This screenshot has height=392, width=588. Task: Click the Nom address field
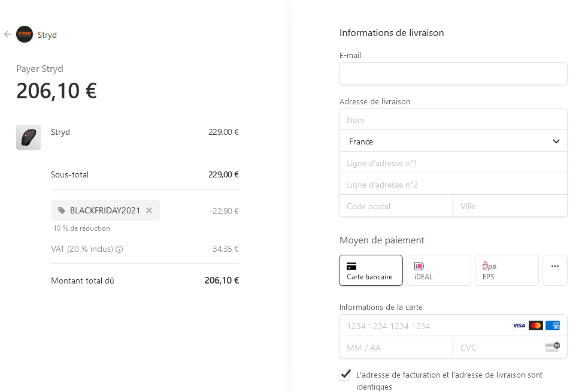[453, 120]
